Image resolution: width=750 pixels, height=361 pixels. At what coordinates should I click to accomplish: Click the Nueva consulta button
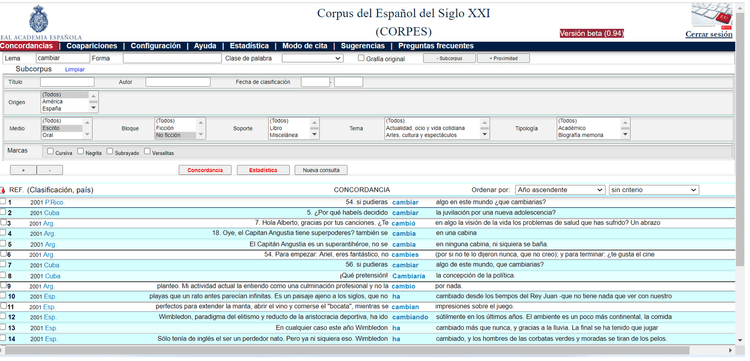[321, 170]
